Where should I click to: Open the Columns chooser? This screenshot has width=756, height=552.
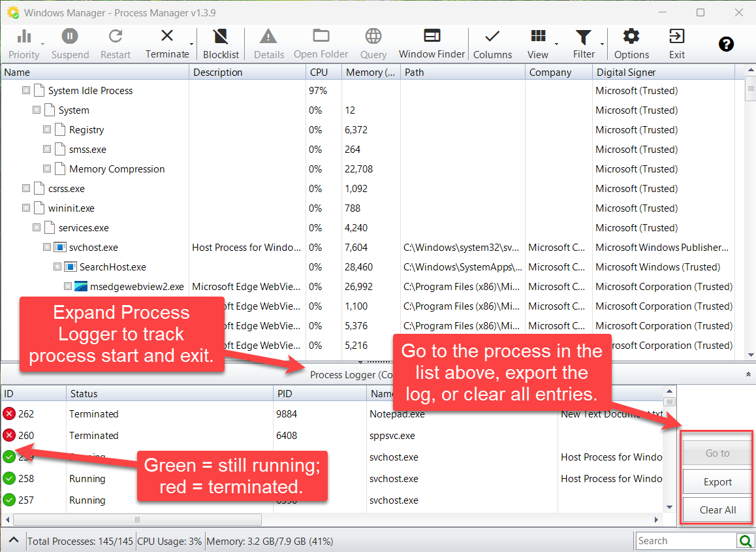[492, 43]
